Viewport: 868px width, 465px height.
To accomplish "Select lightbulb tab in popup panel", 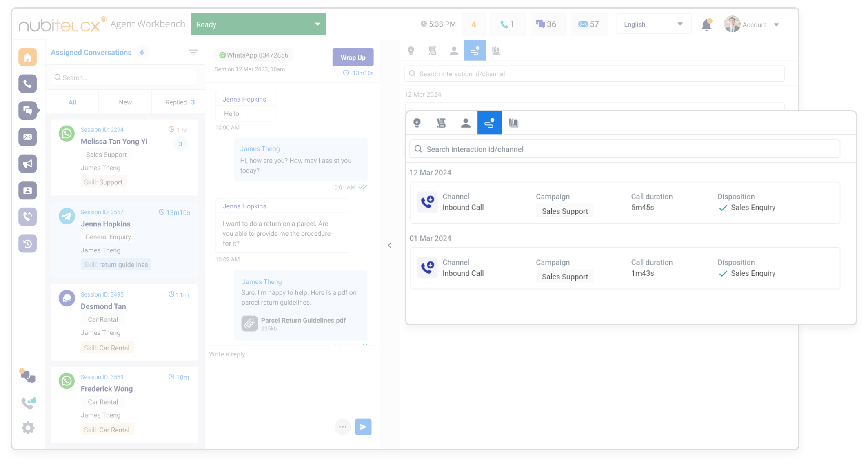I will (417, 123).
